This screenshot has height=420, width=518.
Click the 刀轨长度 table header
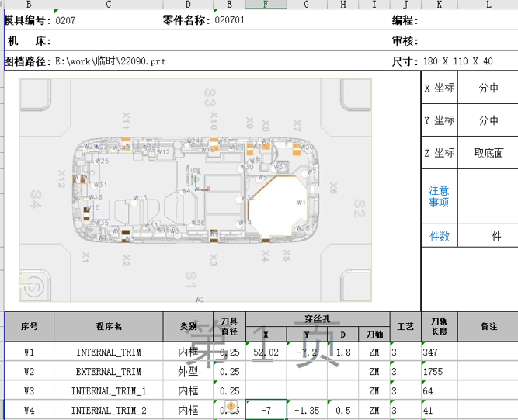[440, 327]
